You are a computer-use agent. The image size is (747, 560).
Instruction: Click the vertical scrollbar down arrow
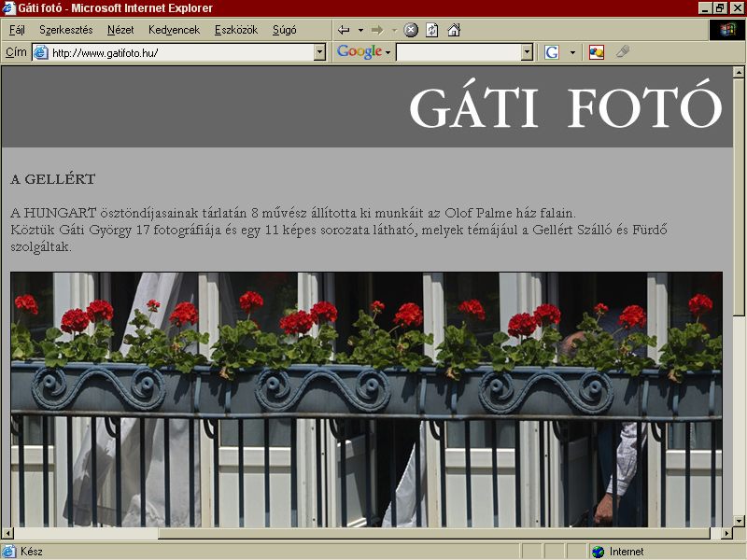[x=739, y=521]
